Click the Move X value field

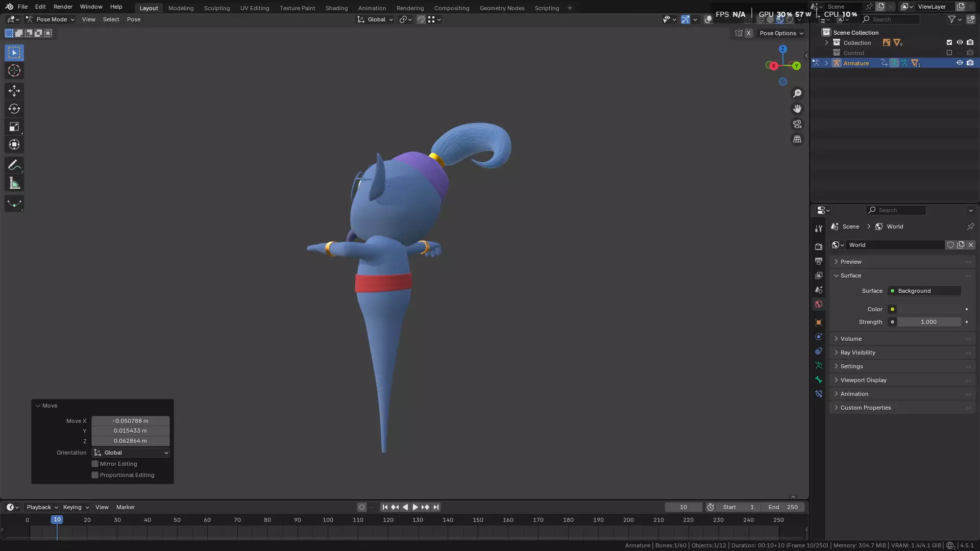[131, 421]
